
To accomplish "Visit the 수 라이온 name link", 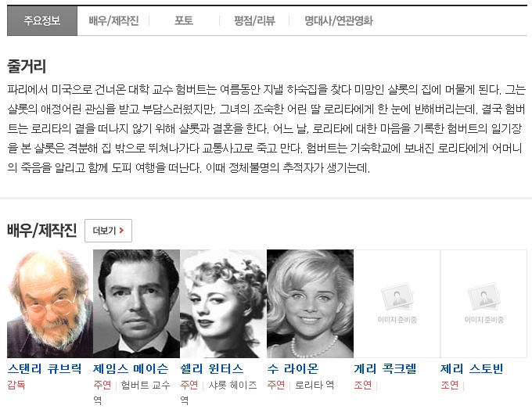I will tap(293, 369).
